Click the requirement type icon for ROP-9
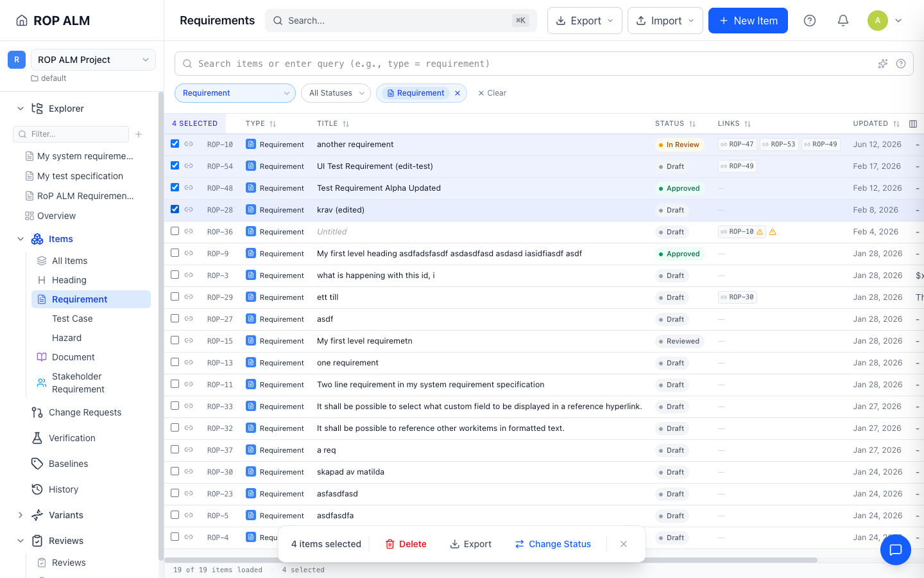924x578 pixels. pos(251,254)
